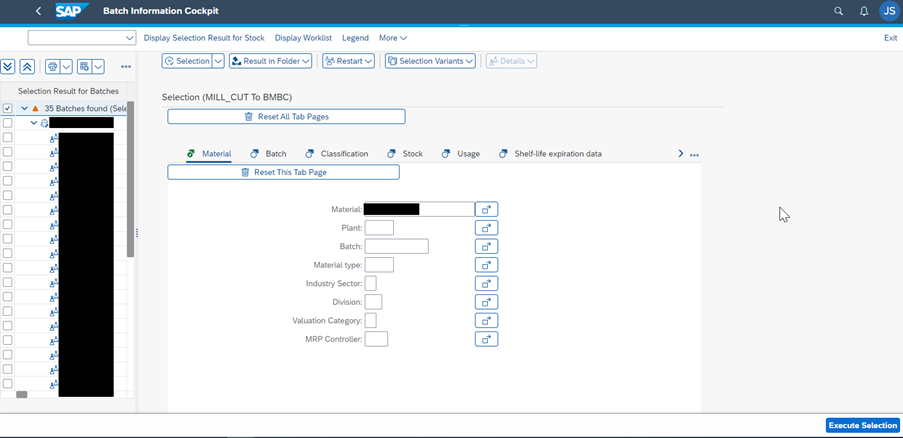This screenshot has height=438, width=903.
Task: Uncheck the 35 Batches found checkbox
Action: [x=8, y=108]
